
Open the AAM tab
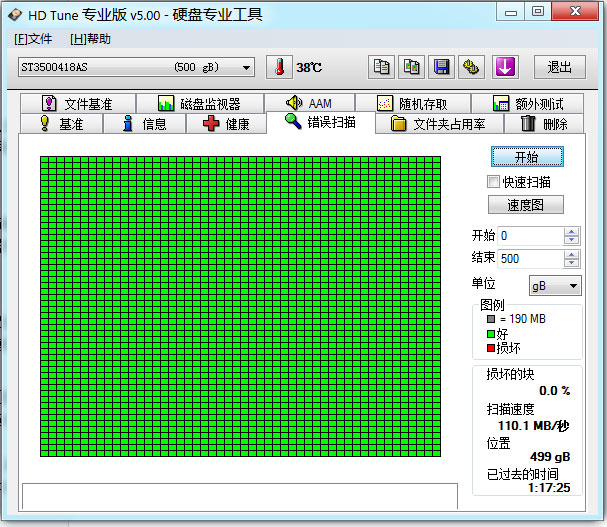[310, 103]
